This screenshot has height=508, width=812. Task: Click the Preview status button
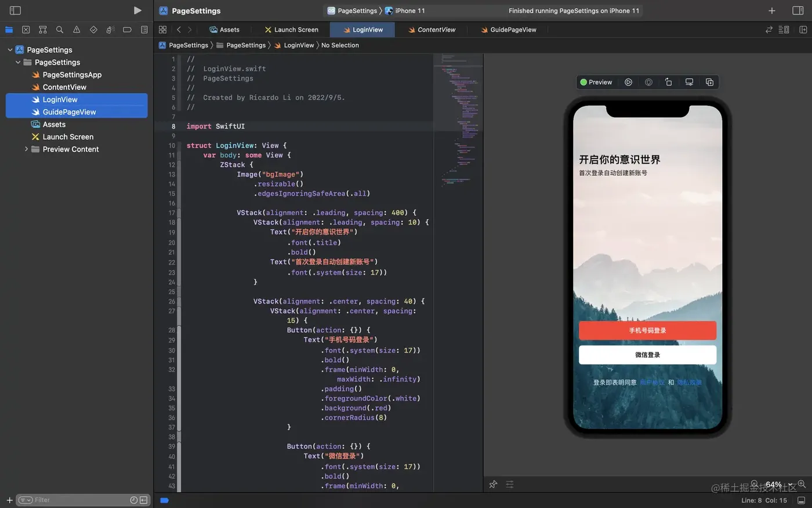(596, 82)
